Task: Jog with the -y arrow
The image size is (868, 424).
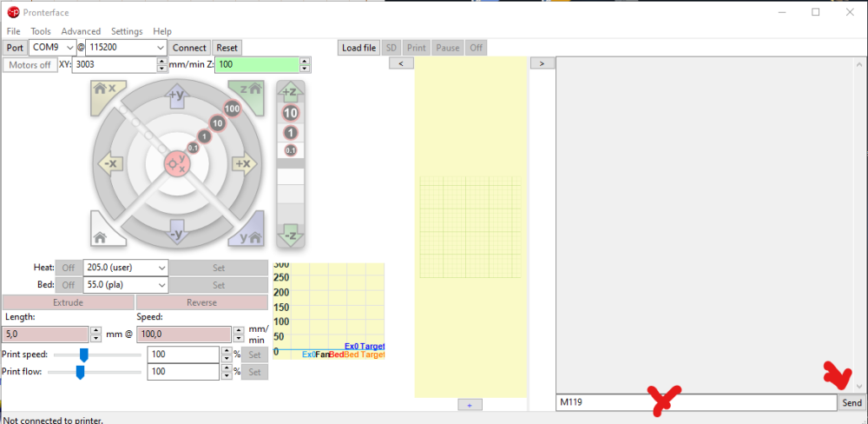Action: point(176,231)
